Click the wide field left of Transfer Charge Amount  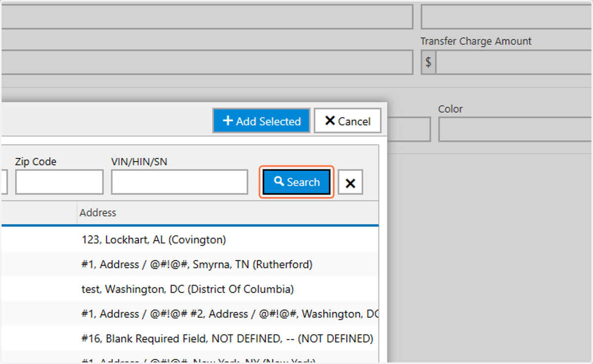coord(207,62)
